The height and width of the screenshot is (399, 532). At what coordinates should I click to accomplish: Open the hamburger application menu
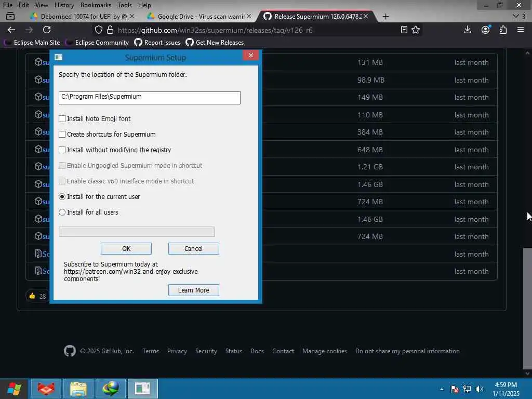(x=521, y=30)
